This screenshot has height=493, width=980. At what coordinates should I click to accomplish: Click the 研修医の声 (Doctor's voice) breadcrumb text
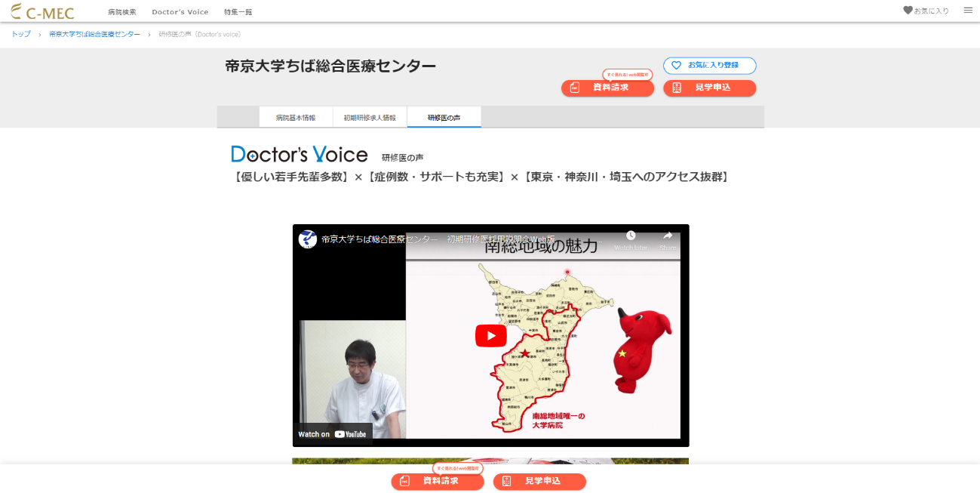tap(200, 35)
